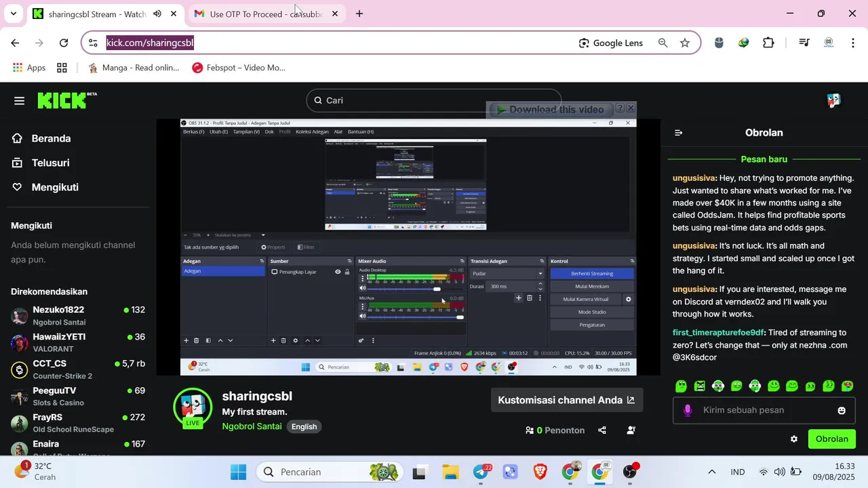
Task: Add a source with Sumber plus icon
Action: click(273, 340)
